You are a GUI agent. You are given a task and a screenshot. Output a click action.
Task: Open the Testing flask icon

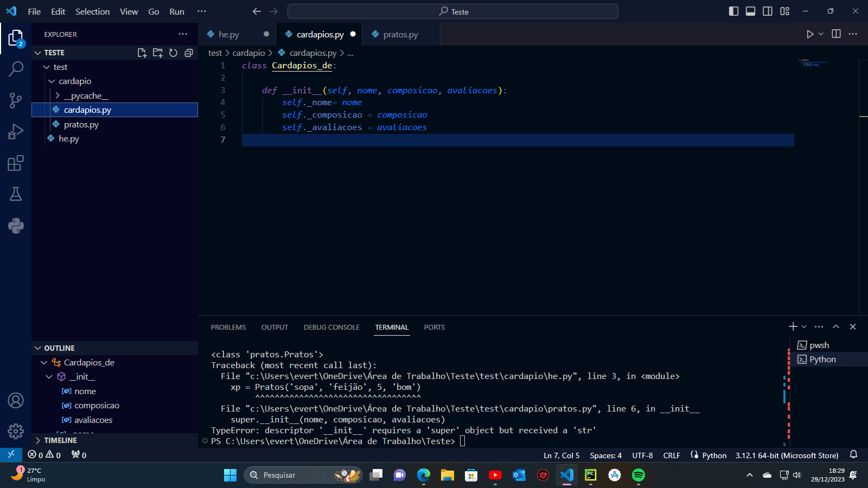click(x=16, y=194)
